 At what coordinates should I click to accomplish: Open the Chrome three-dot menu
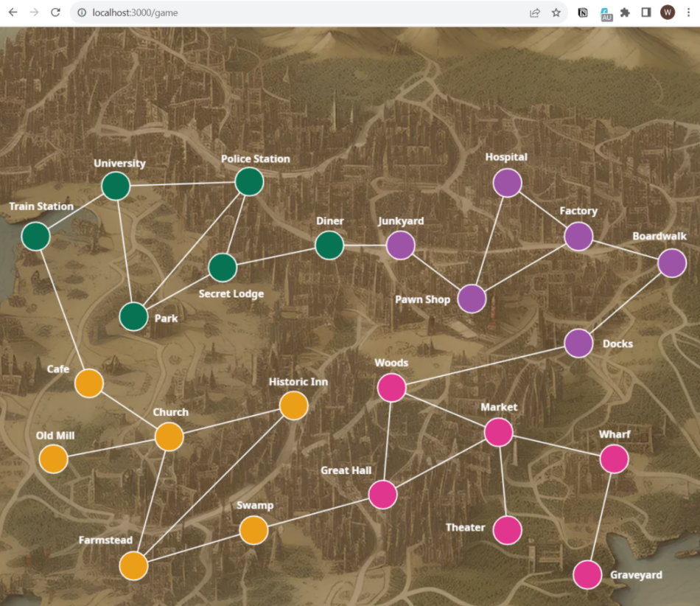pos(688,13)
